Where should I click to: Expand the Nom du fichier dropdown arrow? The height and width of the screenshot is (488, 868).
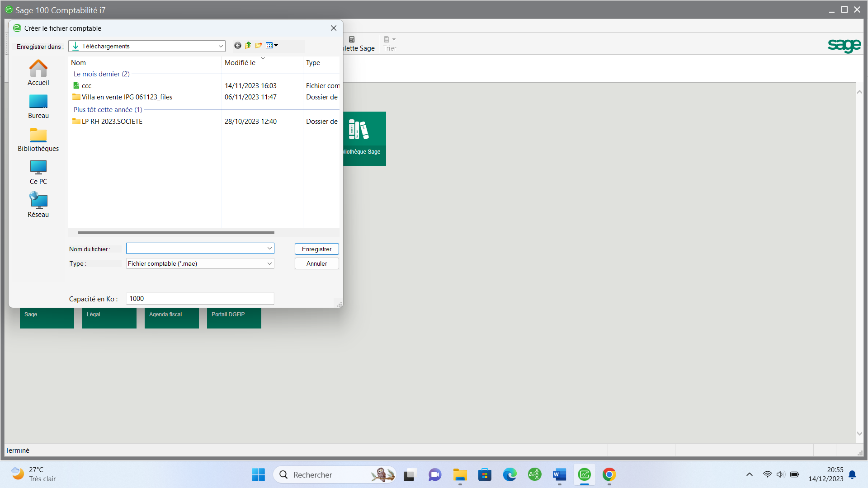[270, 249]
